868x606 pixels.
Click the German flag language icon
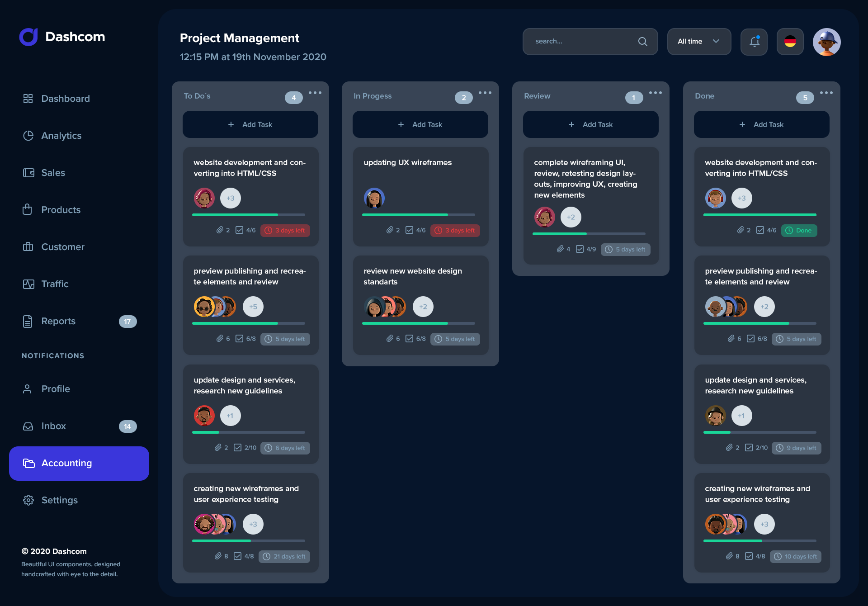(x=790, y=42)
